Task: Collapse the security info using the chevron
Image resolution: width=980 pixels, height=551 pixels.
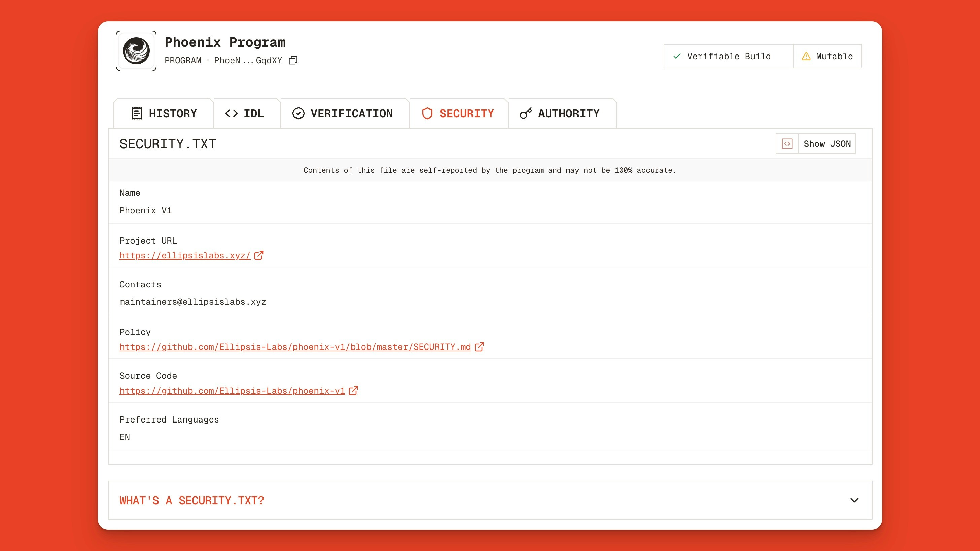Action: (854, 501)
